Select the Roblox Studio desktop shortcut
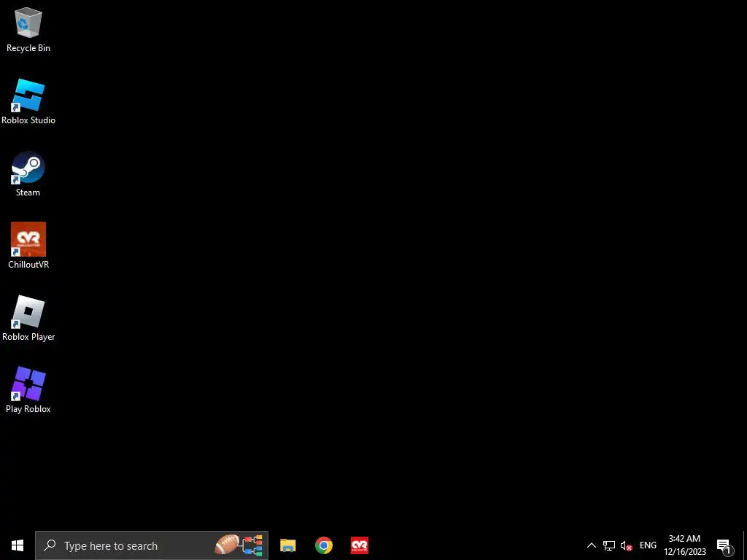This screenshot has height=560, width=747. coord(28,101)
